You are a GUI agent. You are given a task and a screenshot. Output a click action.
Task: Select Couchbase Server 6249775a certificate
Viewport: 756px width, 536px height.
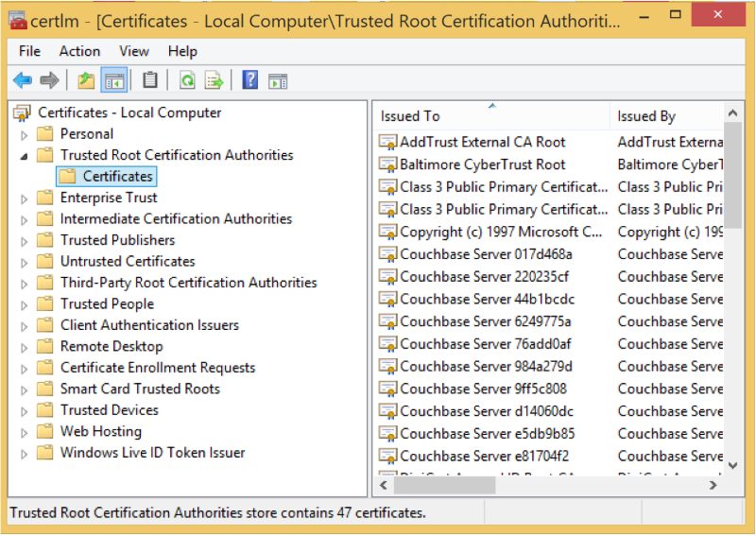click(x=485, y=321)
